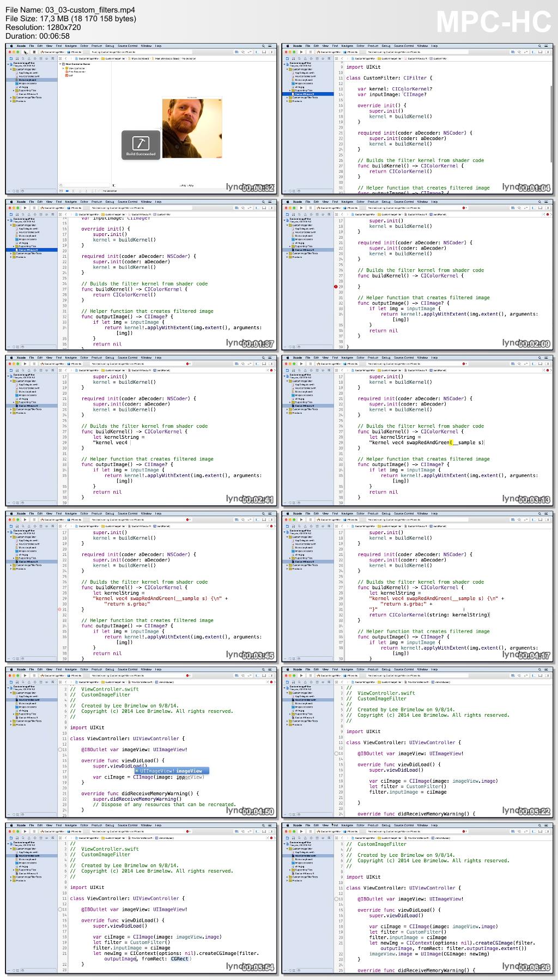This screenshot has height=980, width=558.
Task: Open File menu in 00:00:32 frame
Action: [x=32, y=46]
